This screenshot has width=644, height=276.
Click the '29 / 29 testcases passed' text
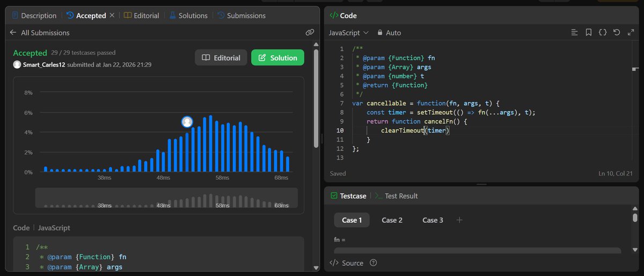click(x=83, y=53)
